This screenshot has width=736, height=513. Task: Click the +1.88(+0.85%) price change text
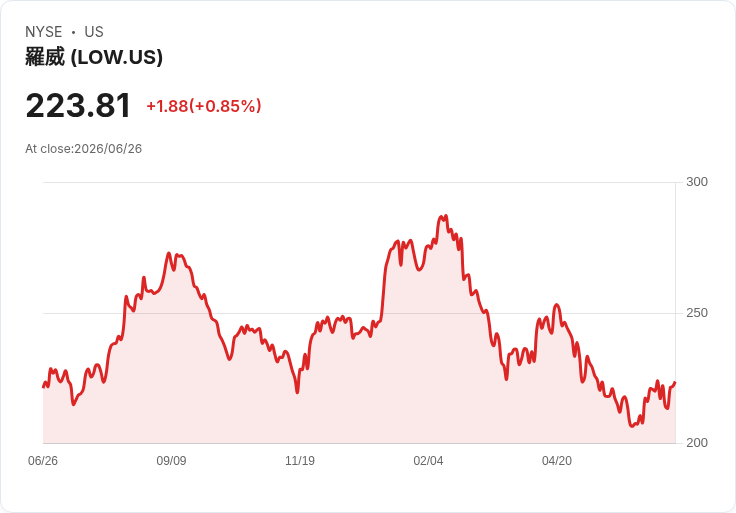click(x=204, y=106)
